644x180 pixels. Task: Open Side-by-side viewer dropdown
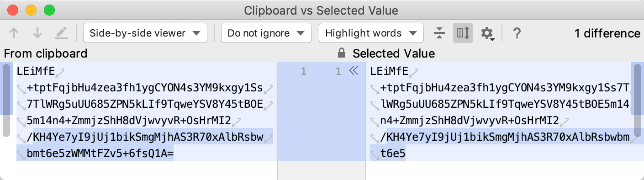(x=145, y=33)
